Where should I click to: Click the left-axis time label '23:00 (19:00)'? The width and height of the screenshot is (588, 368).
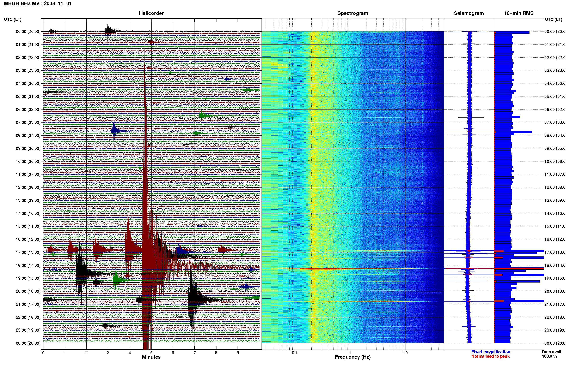click(x=28, y=330)
